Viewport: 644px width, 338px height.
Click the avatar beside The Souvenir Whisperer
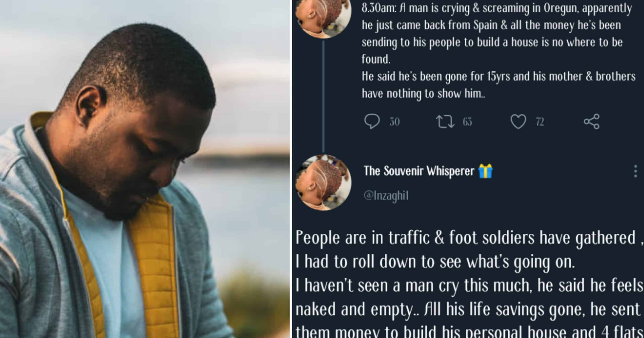[324, 182]
